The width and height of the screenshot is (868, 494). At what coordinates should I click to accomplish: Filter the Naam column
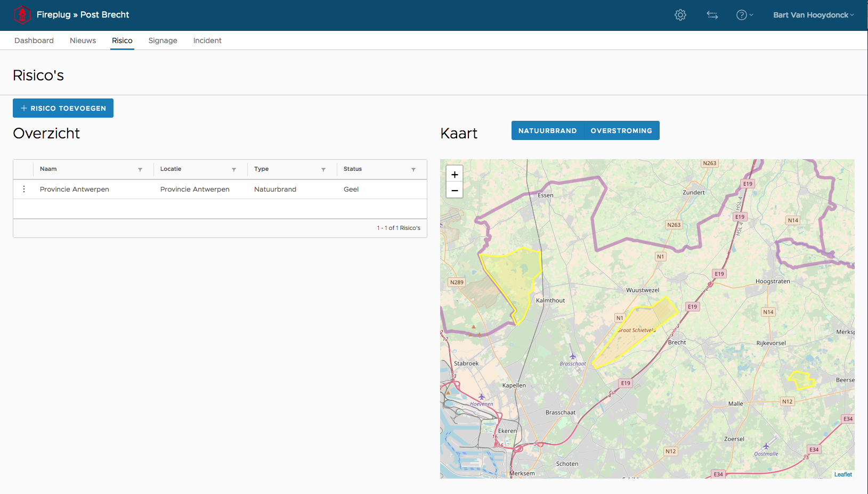pos(140,169)
